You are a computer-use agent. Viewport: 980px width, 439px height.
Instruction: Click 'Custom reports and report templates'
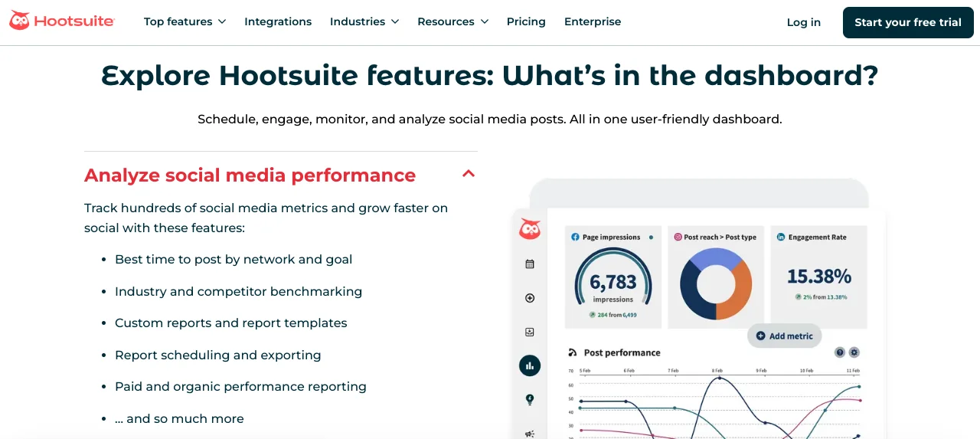(230, 323)
